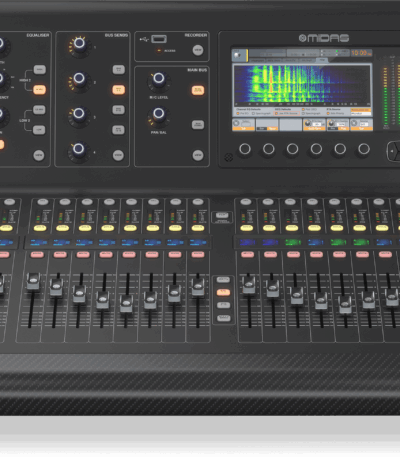The image size is (400, 457).
Task: Adjust Bus Sends knob 3
Action: click(x=79, y=114)
